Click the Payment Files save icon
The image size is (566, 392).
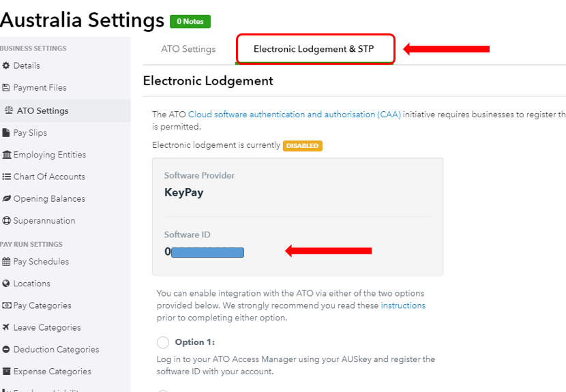point(7,88)
